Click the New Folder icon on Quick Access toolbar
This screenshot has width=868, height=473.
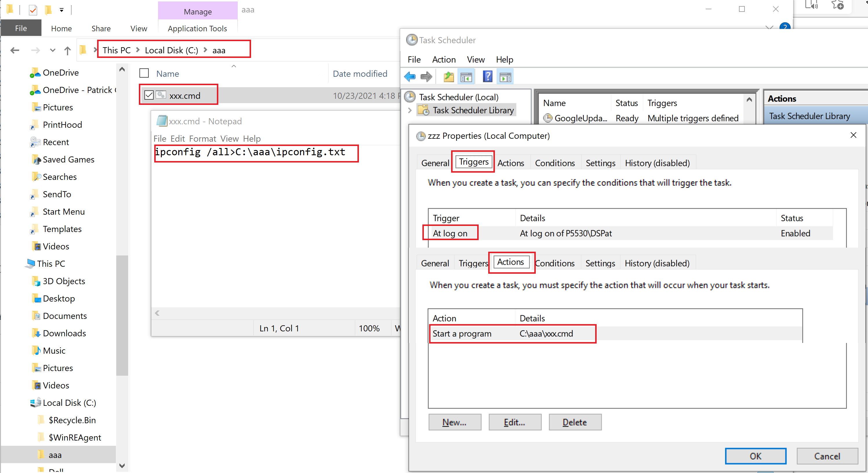coord(48,10)
